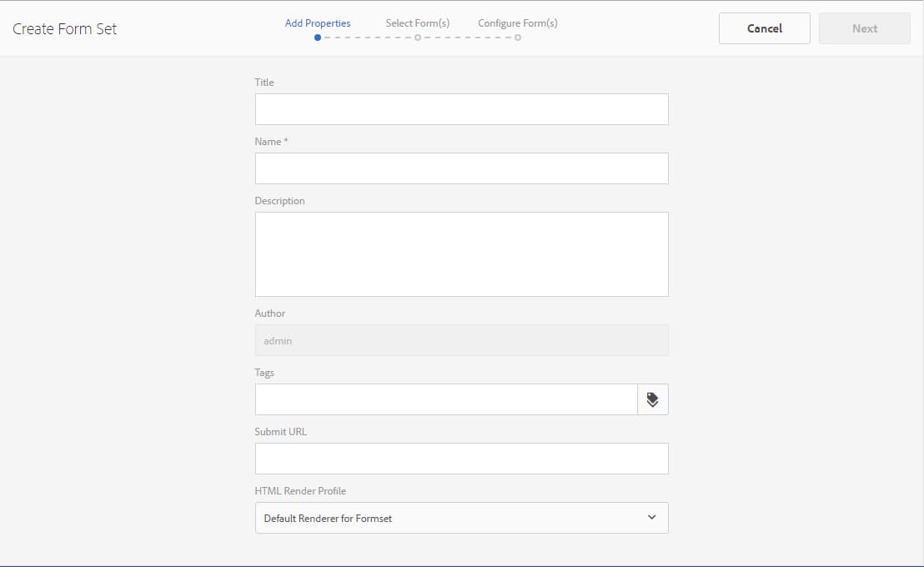Open the Add Properties step
The image size is (924, 567).
(318, 23)
